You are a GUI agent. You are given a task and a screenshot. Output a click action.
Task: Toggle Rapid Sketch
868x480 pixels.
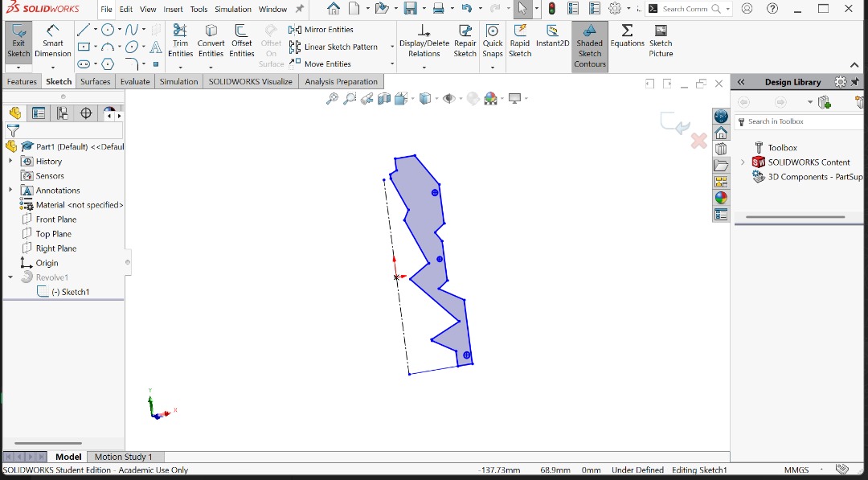point(520,41)
